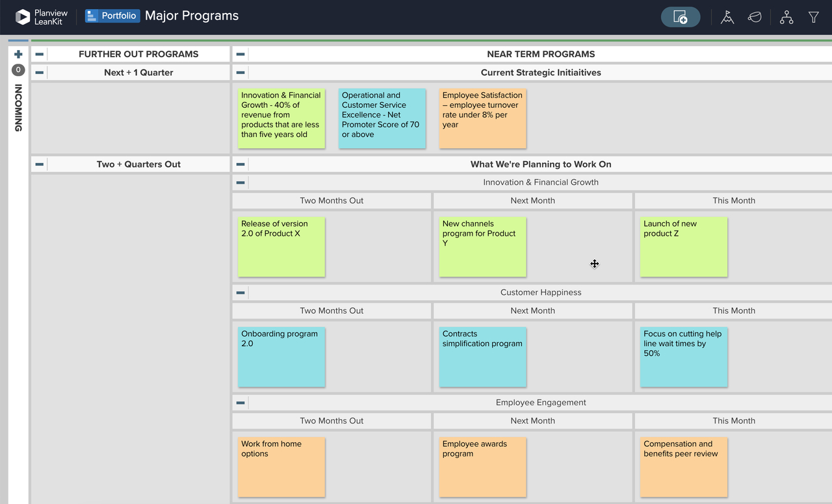Collapse the Customer Happiness sublane
Image resolution: width=832 pixels, height=504 pixels.
(240, 292)
